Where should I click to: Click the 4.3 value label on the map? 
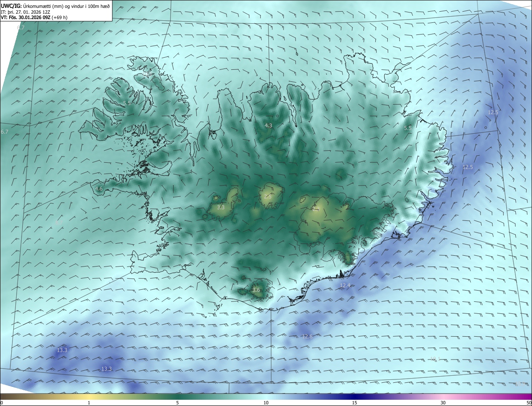(268, 125)
